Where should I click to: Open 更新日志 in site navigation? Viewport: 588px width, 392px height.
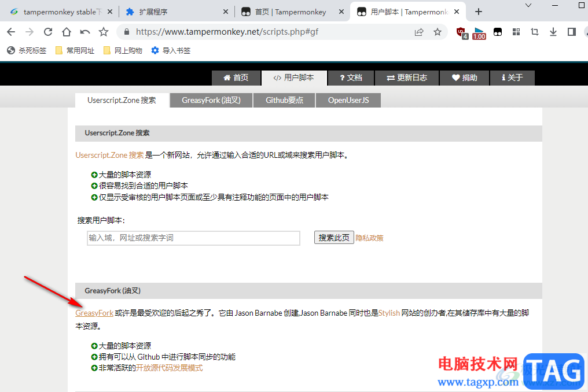407,77
